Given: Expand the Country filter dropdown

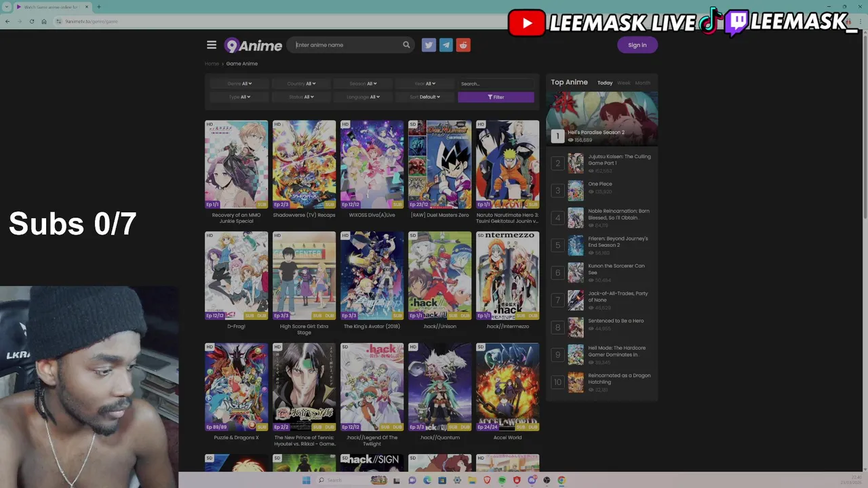Looking at the screenshot, I should 301,83.
